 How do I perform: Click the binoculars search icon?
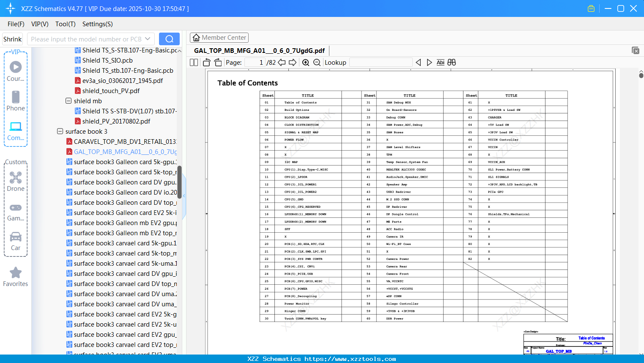452,63
